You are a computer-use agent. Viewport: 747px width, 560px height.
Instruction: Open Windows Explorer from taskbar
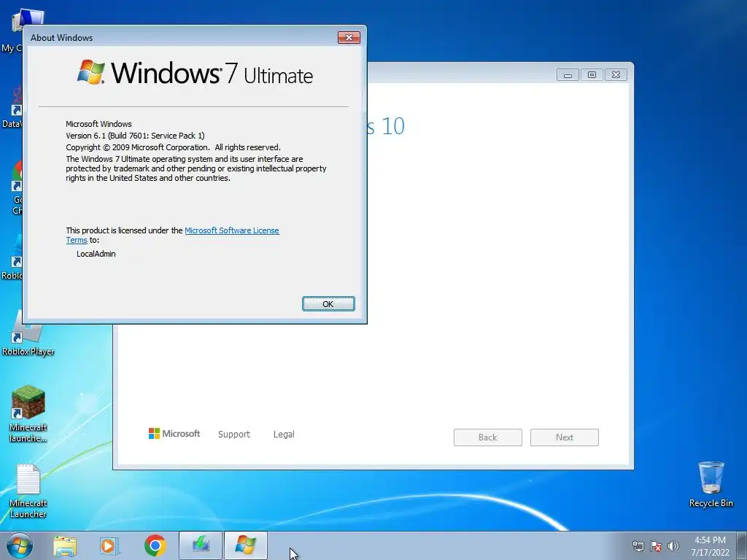point(65,545)
